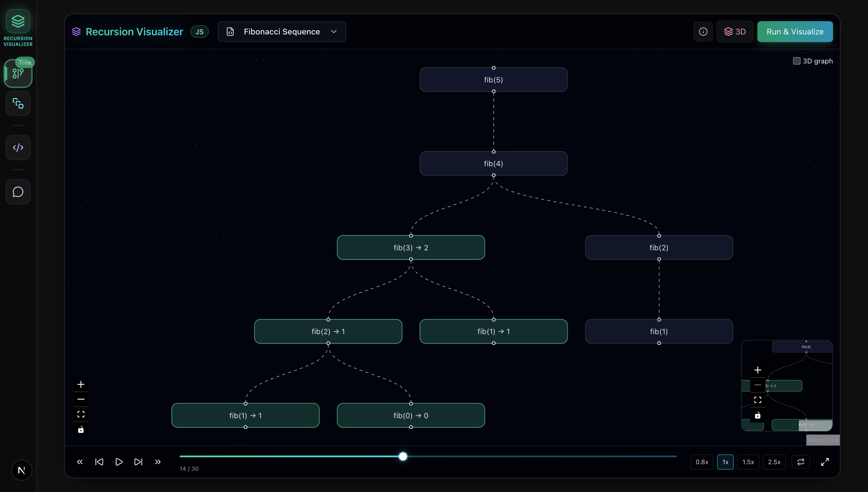Select the fib(4) node

(x=493, y=164)
